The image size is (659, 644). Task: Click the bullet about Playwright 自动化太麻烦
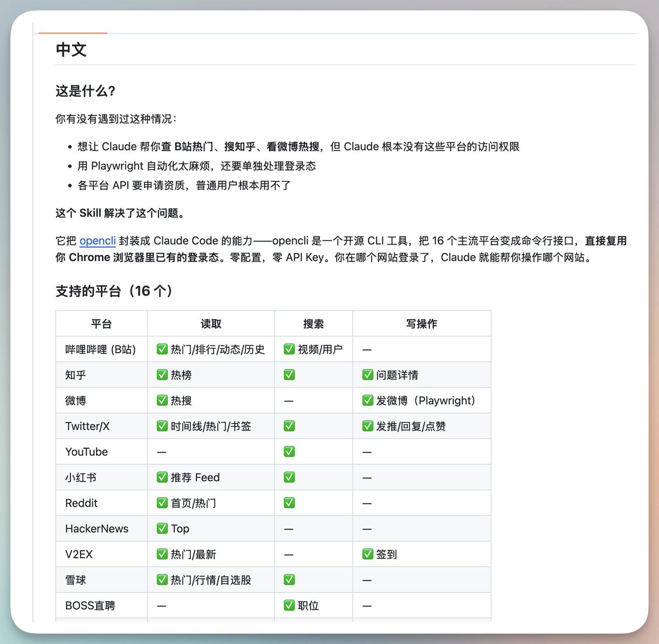[x=197, y=166]
